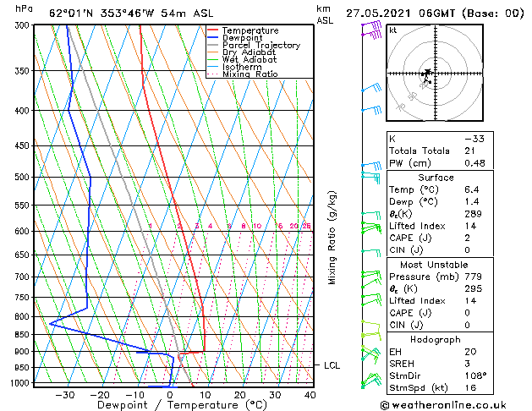Click the gray Parcel Trajectory swatch in legend
This screenshot has height=411, width=532.
[x=213, y=45]
